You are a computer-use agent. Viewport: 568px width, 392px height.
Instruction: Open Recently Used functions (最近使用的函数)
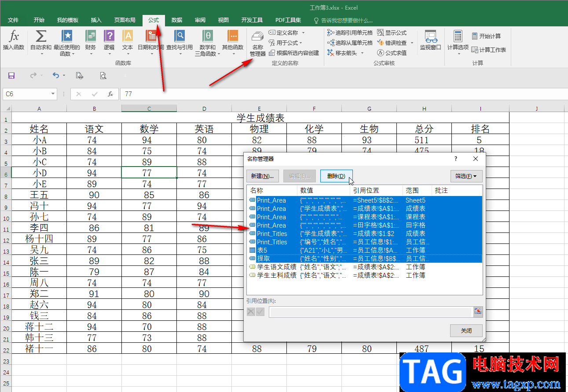click(67, 43)
